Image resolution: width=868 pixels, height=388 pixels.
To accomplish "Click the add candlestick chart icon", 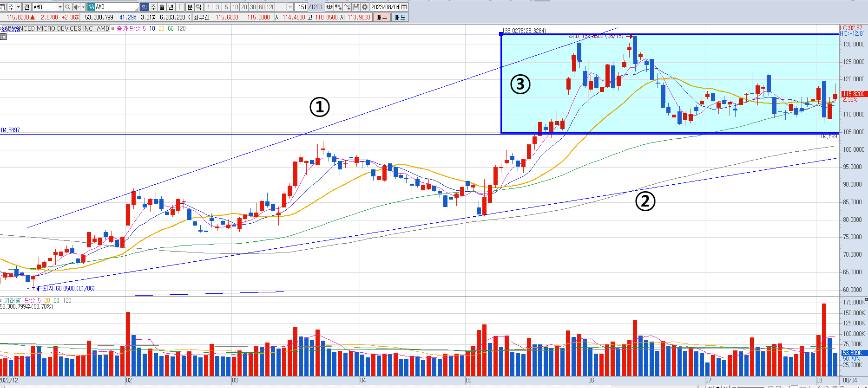I will click(338, 7).
